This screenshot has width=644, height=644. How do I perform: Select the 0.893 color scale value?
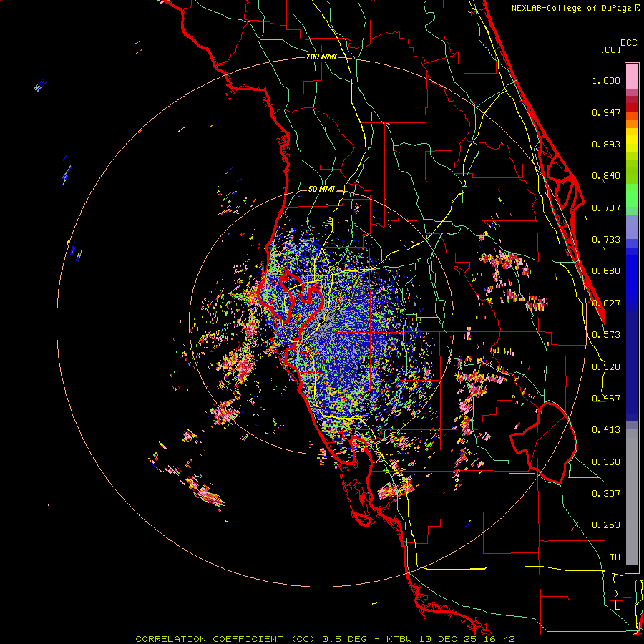[606, 144]
